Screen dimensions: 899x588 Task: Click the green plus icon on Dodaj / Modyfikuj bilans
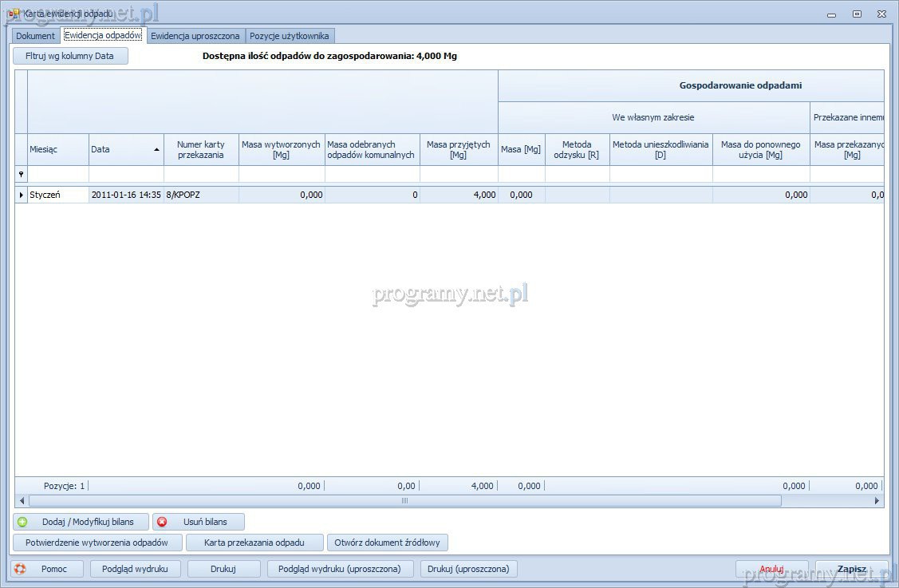pyautogui.click(x=22, y=522)
